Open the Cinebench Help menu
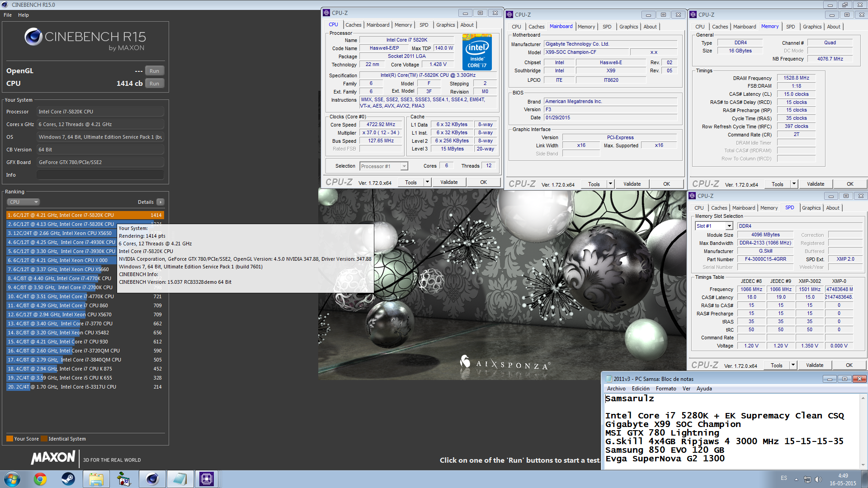The width and height of the screenshot is (868, 488). coord(24,15)
